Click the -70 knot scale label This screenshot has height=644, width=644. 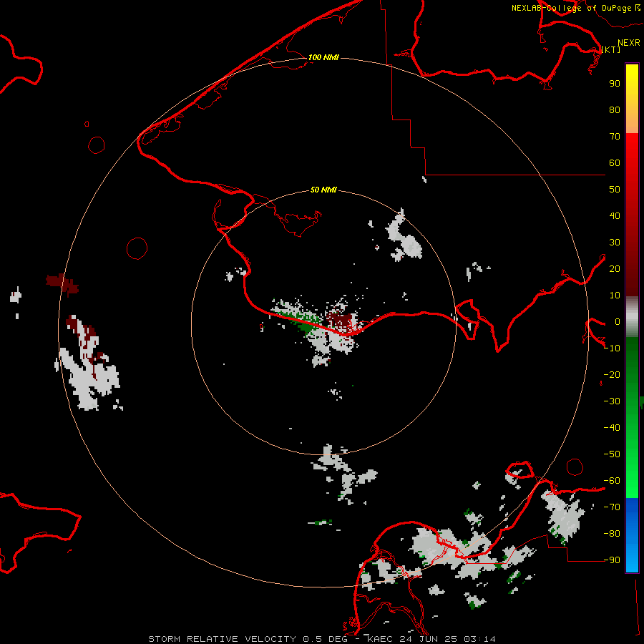612,507
